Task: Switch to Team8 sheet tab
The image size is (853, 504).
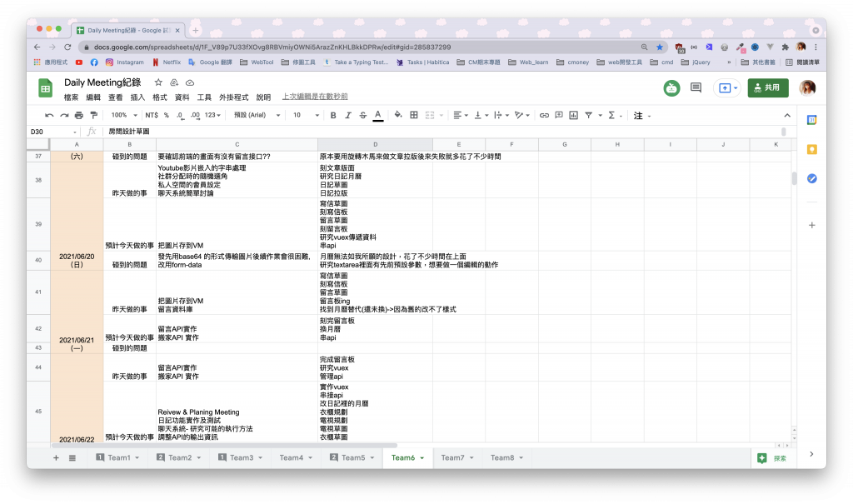Action: [x=502, y=457]
